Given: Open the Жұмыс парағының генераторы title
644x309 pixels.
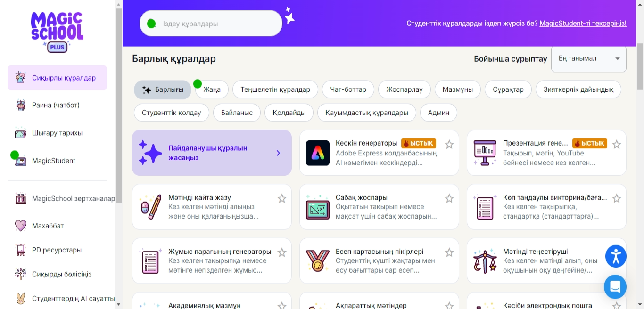Looking at the screenshot, I should pyautogui.click(x=220, y=252).
